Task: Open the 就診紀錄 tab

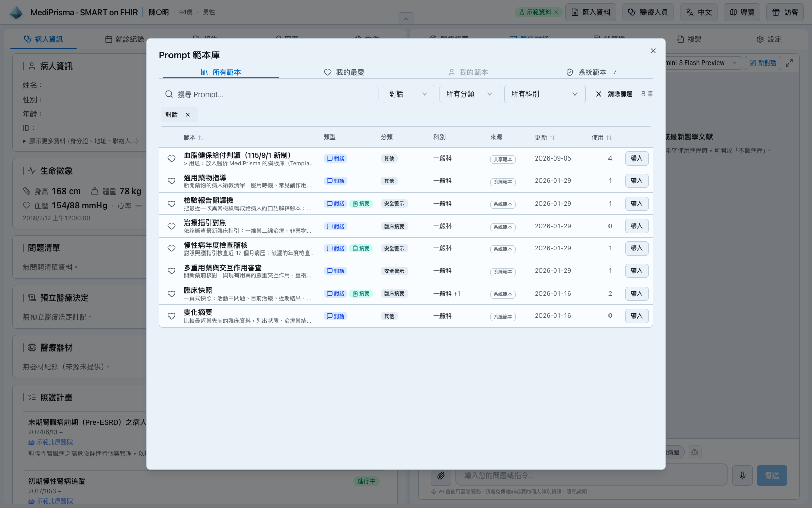Action: tap(124, 39)
